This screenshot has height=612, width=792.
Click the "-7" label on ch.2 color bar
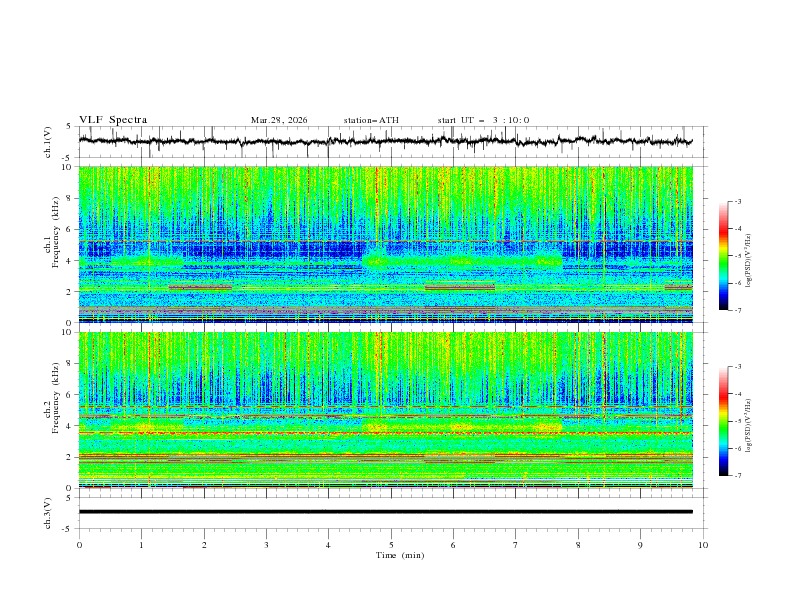[x=737, y=476]
